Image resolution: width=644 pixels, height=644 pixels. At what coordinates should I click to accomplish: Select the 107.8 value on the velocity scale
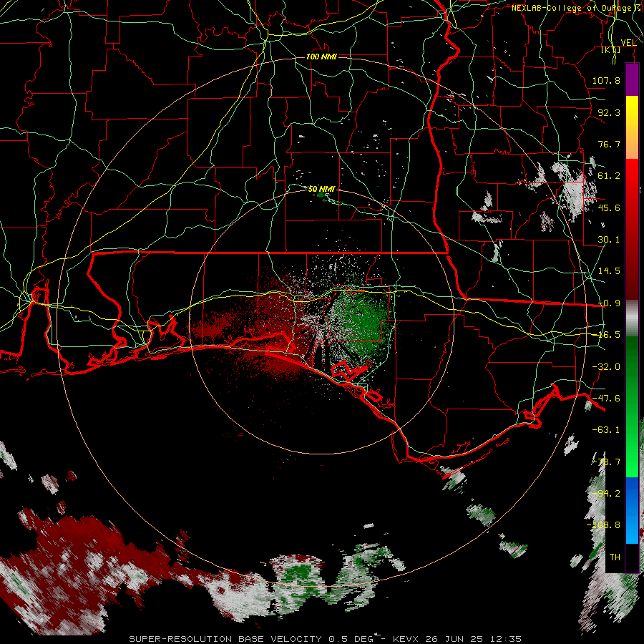[606, 80]
